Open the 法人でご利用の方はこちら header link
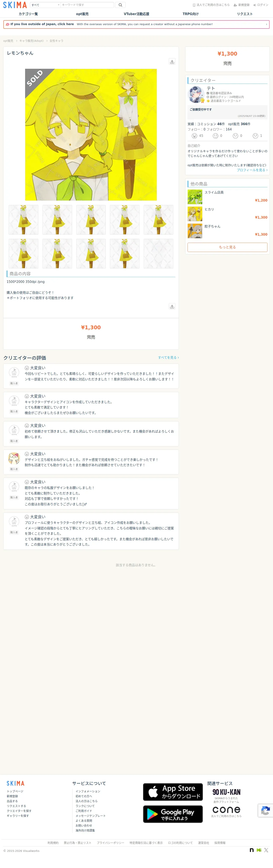Viewport: 273px width, 868px height. pyautogui.click(x=211, y=5)
